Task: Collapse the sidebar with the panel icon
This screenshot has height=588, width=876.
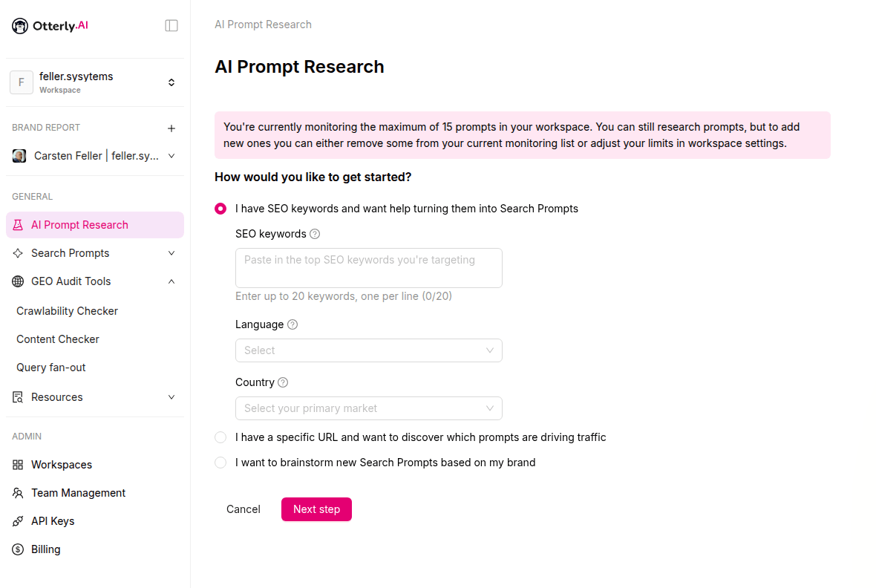Action: (x=171, y=26)
